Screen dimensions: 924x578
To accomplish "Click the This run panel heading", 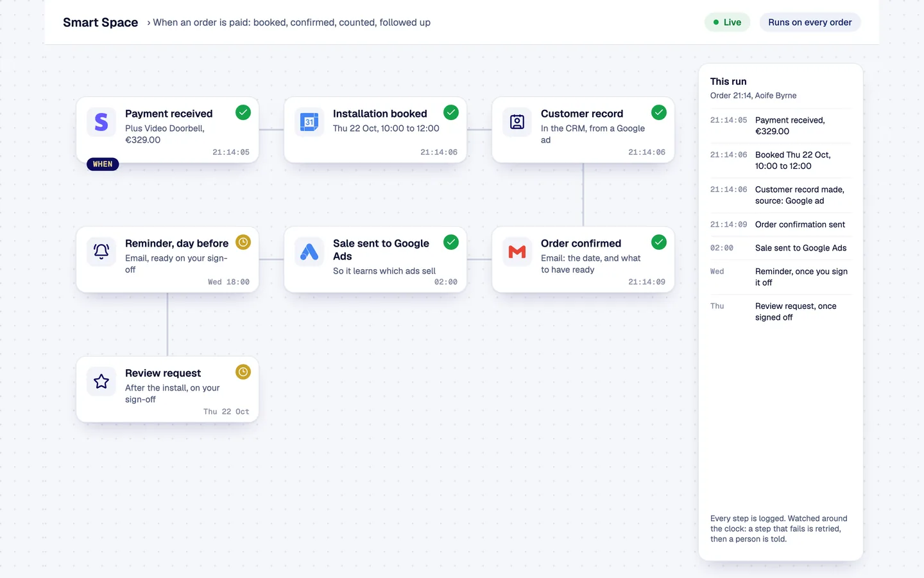I will pos(728,82).
